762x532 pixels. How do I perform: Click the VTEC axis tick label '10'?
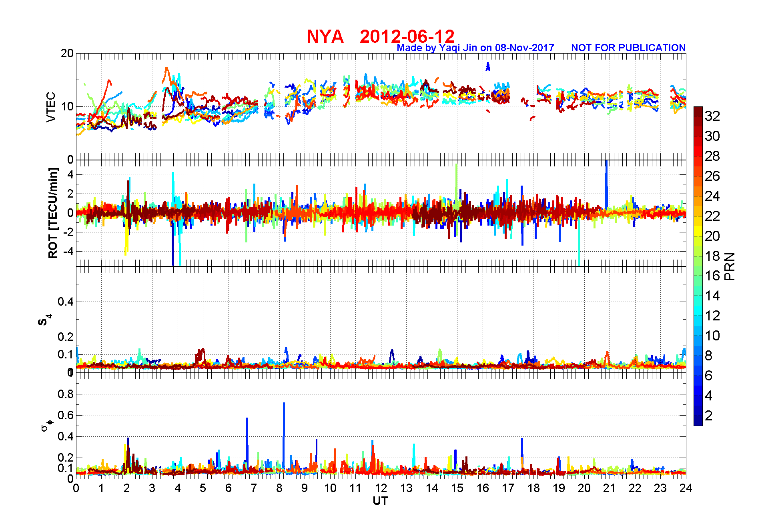coord(67,106)
